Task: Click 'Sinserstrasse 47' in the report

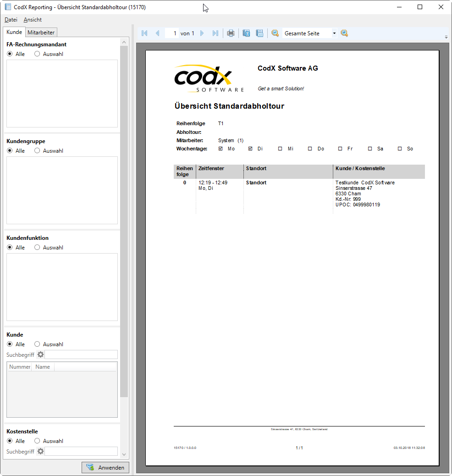Action: pos(353,188)
